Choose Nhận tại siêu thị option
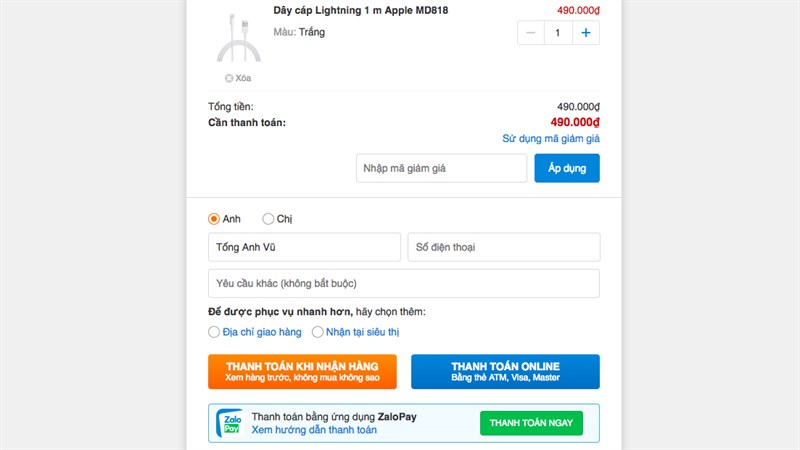Image resolution: width=800 pixels, height=450 pixels. pos(318,332)
